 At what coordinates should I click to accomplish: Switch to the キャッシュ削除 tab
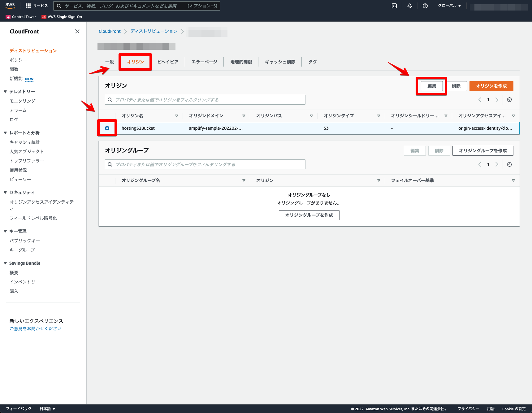coord(280,62)
